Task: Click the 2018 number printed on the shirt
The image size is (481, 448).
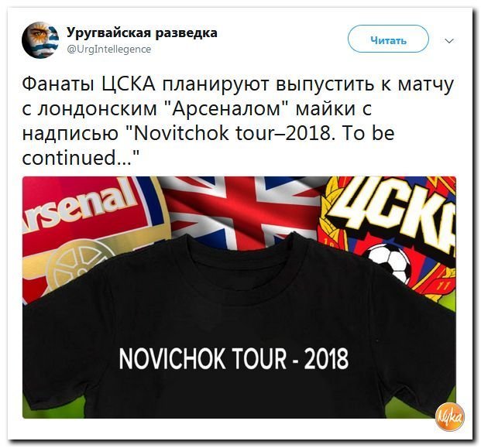Action: (x=326, y=358)
